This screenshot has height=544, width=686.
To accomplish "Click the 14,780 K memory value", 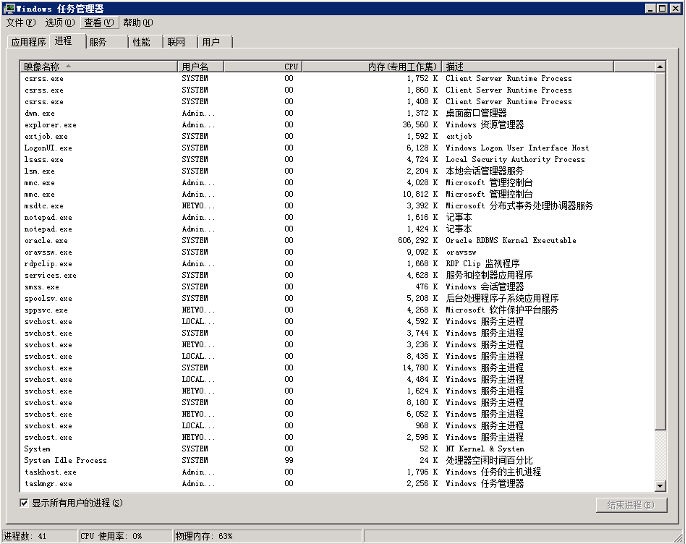I will pos(420,368).
